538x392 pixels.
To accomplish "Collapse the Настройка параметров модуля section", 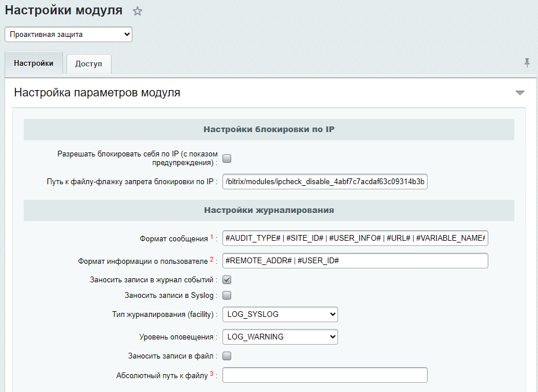I will [520, 93].
